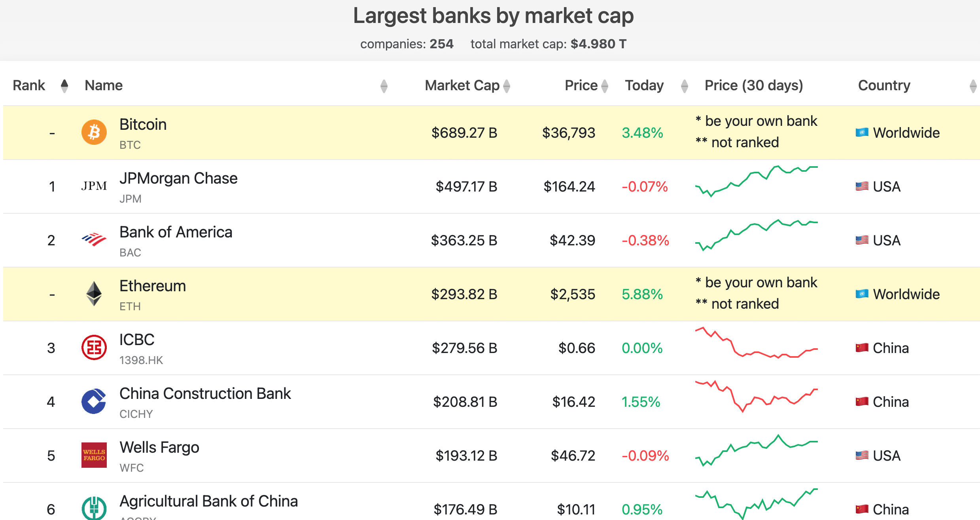Click the Bank of America logo
The image size is (980, 520).
(94, 240)
